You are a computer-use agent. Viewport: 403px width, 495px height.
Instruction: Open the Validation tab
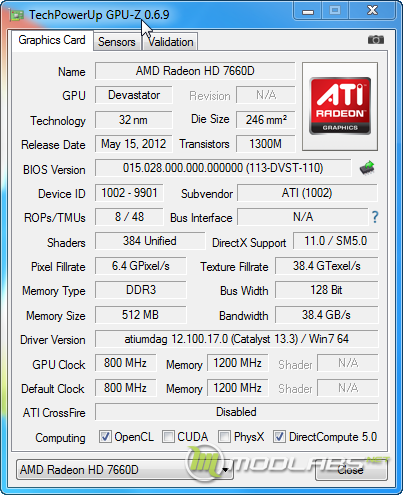170,42
